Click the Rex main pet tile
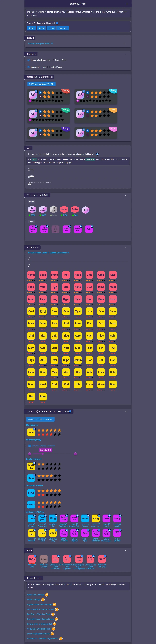 [x=32, y=559]
